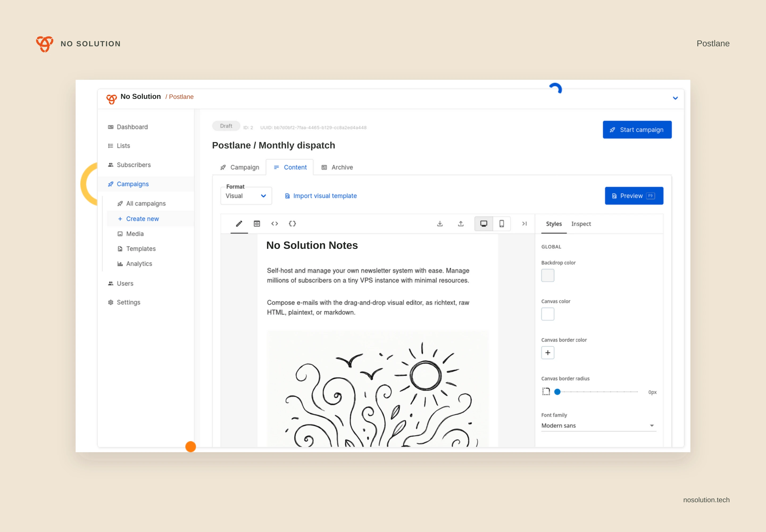Show HTML code view angle brackets icon

tap(275, 224)
